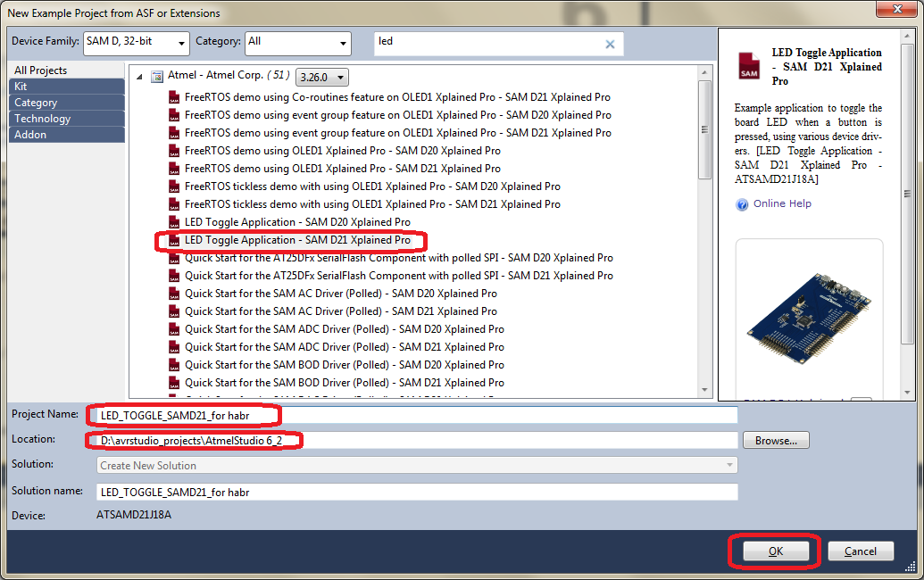Click icon of AT25DFx SerialFlash SAM D21 entry
The image size is (924, 580).
(174, 276)
